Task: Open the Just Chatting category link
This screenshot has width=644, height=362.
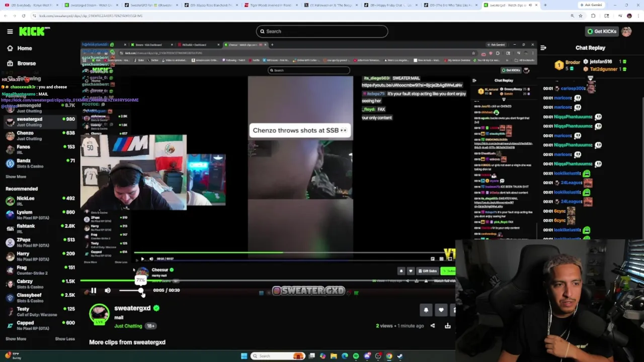Action: point(128,326)
